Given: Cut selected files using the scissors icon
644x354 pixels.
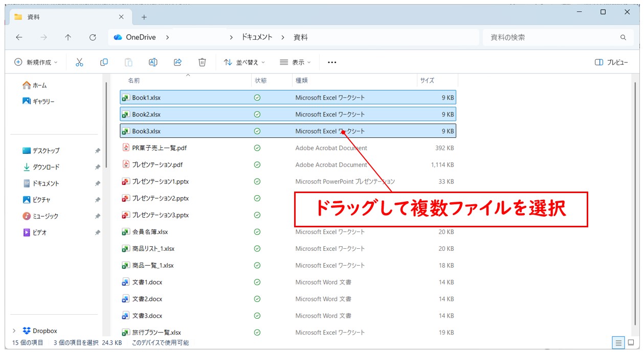Looking at the screenshot, I should click(80, 62).
